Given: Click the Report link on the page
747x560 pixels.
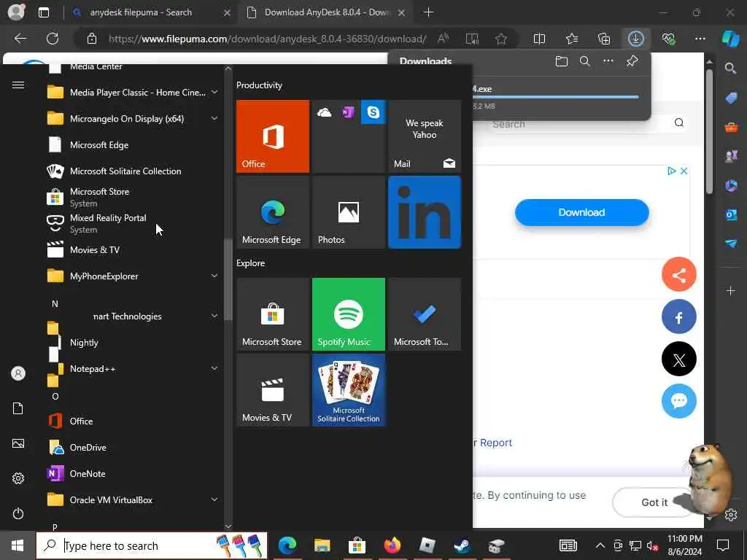Looking at the screenshot, I should 495,443.
